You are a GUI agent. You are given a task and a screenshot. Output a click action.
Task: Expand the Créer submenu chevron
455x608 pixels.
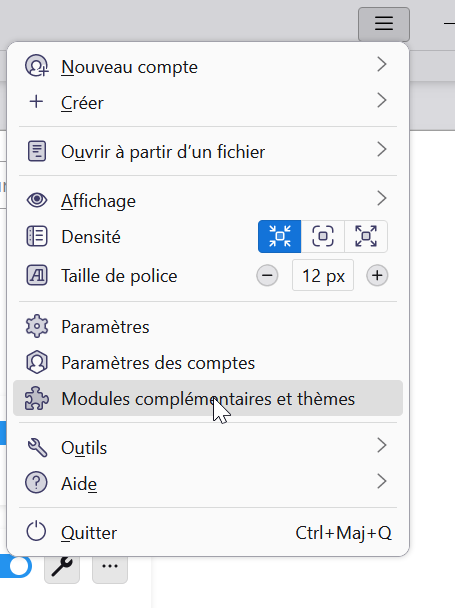tap(382, 100)
